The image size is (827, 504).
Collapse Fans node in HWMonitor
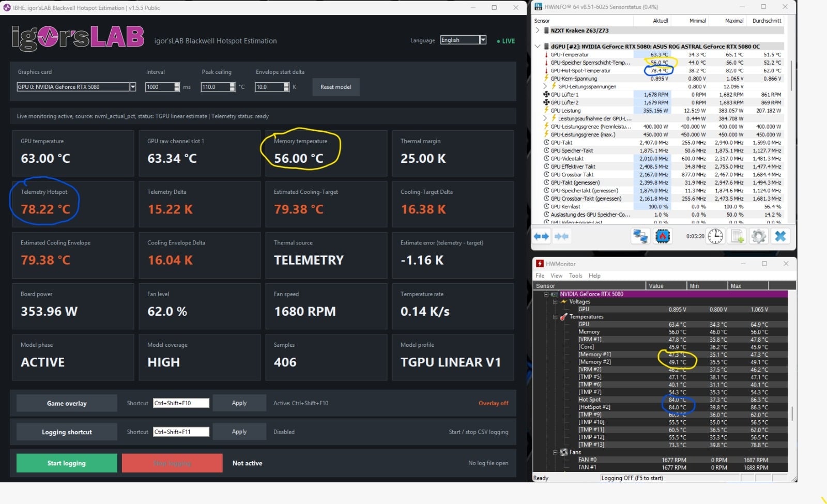[555, 452]
